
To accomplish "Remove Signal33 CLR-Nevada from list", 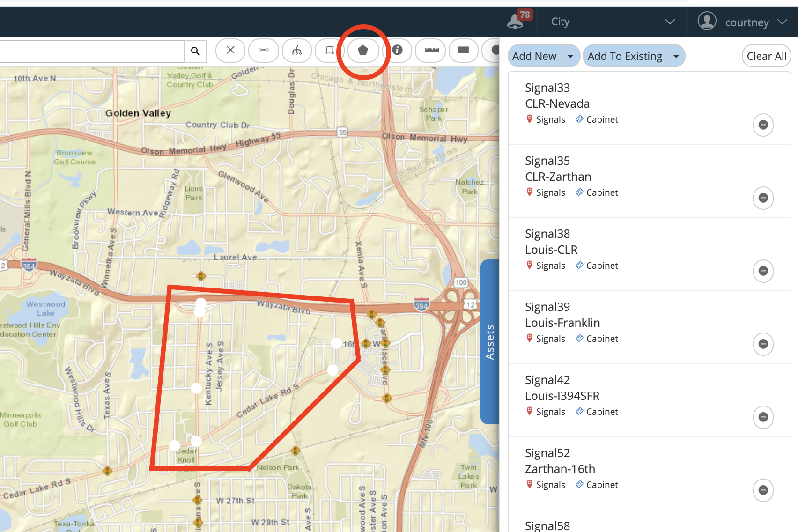I will point(763,125).
